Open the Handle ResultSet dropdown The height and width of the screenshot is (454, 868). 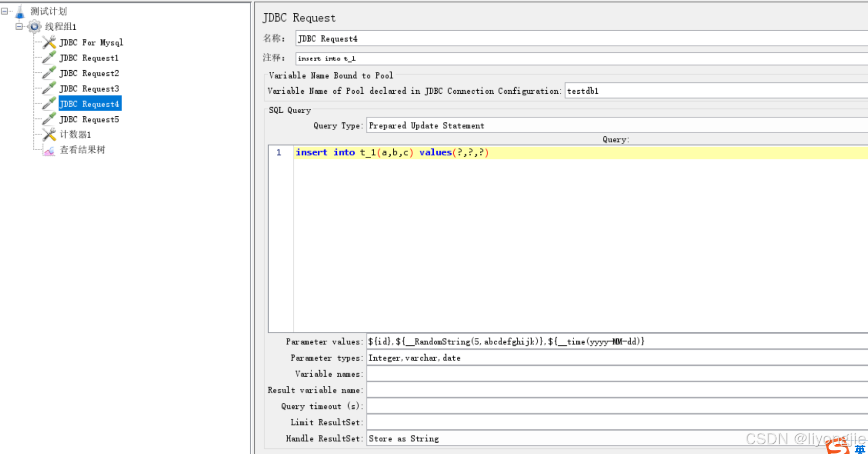[617, 438]
